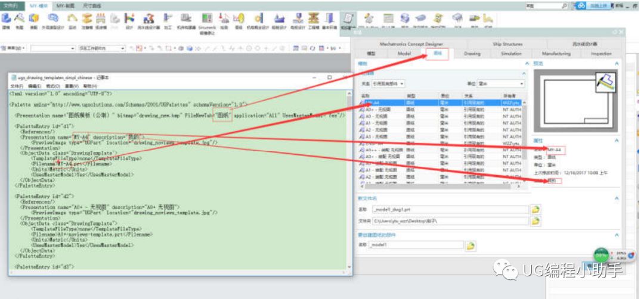Select the Ship Structures tab
This screenshot has width=644, height=299.
(x=507, y=44)
